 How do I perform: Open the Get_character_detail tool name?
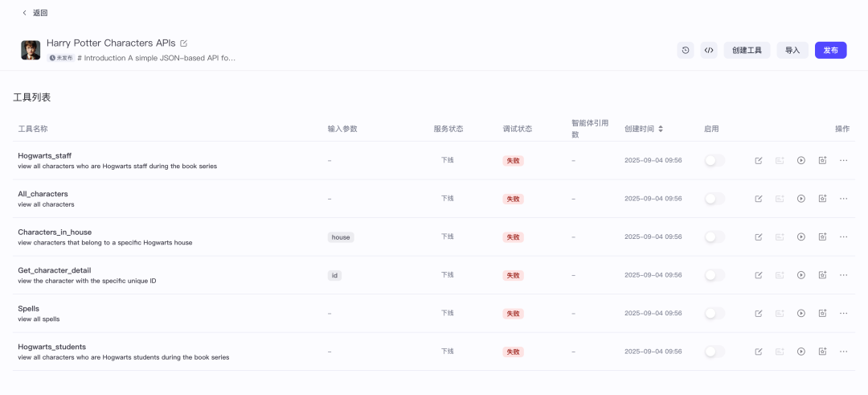point(55,270)
